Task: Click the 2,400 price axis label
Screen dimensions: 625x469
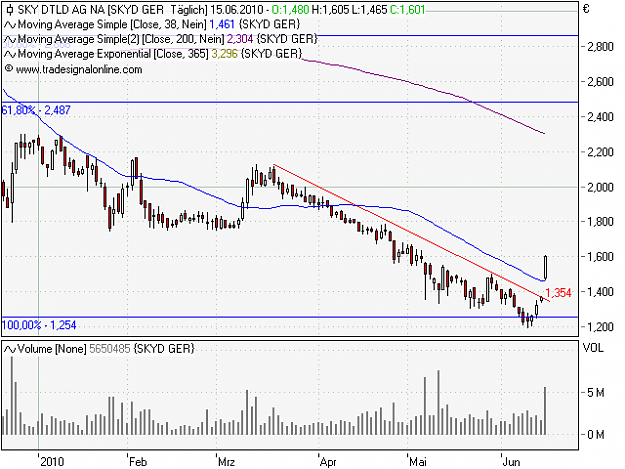Action: pyautogui.click(x=600, y=117)
